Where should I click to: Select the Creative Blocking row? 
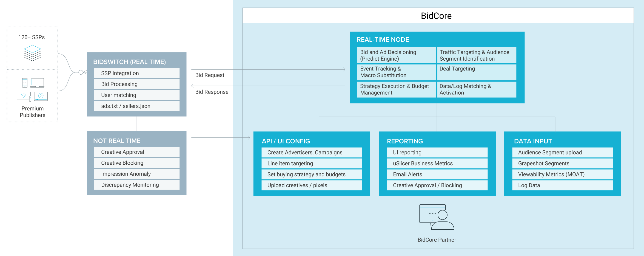(137, 163)
